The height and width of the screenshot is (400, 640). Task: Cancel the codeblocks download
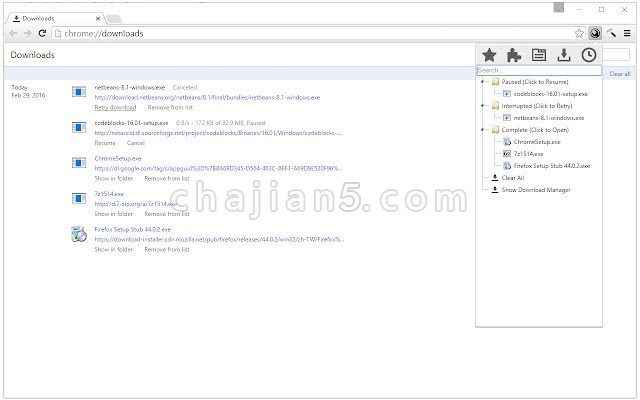136,143
